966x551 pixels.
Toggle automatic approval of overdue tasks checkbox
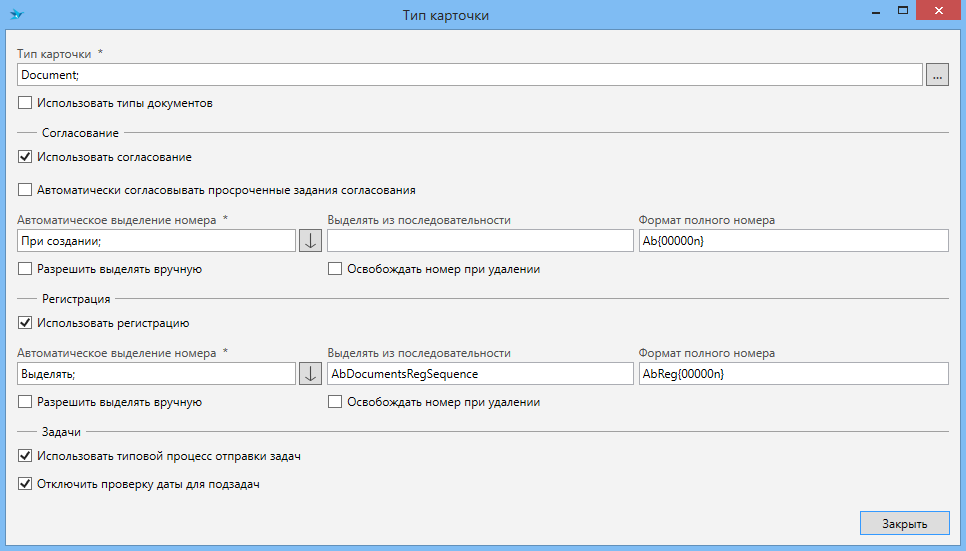coord(25,190)
